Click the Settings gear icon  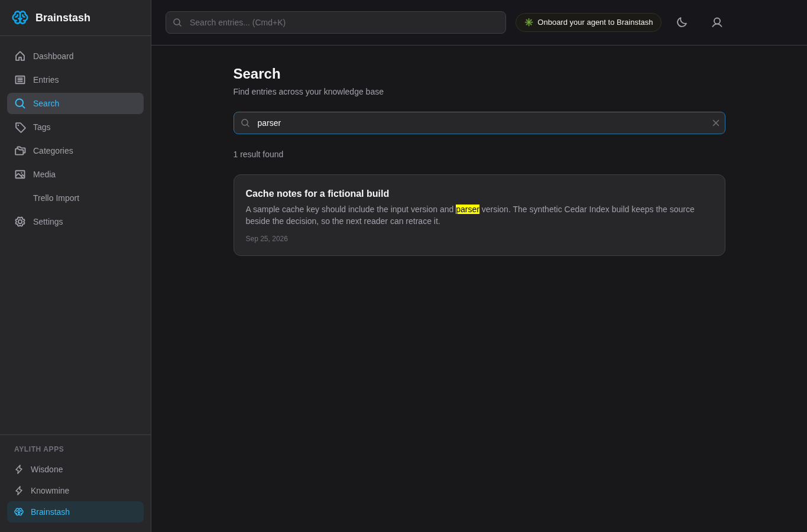[20, 222]
